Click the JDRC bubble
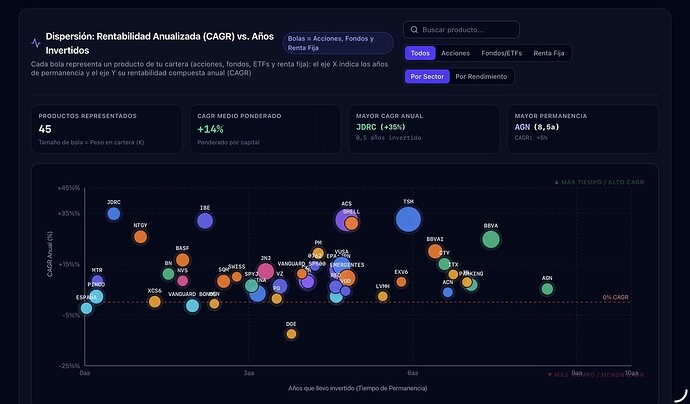Image resolution: width=690 pixels, height=404 pixels. 114,214
